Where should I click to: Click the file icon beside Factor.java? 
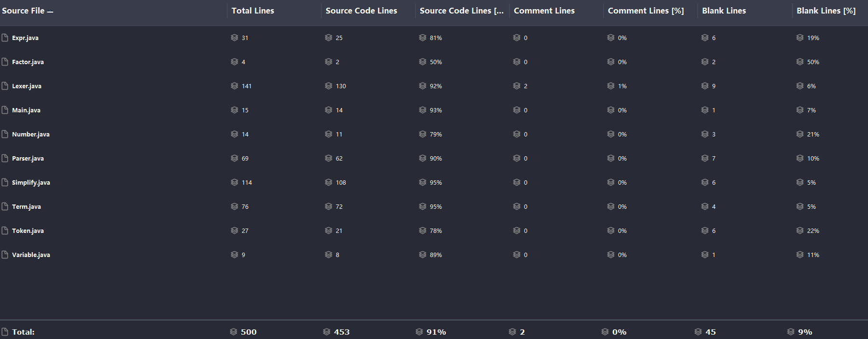click(5, 62)
